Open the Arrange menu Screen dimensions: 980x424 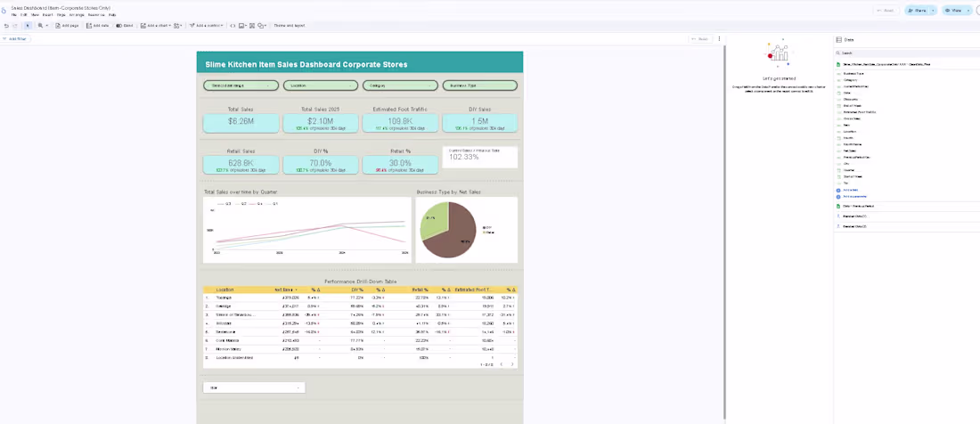click(x=77, y=14)
